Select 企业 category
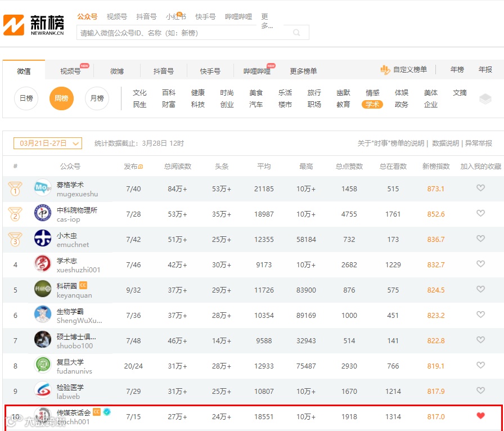 (x=431, y=104)
